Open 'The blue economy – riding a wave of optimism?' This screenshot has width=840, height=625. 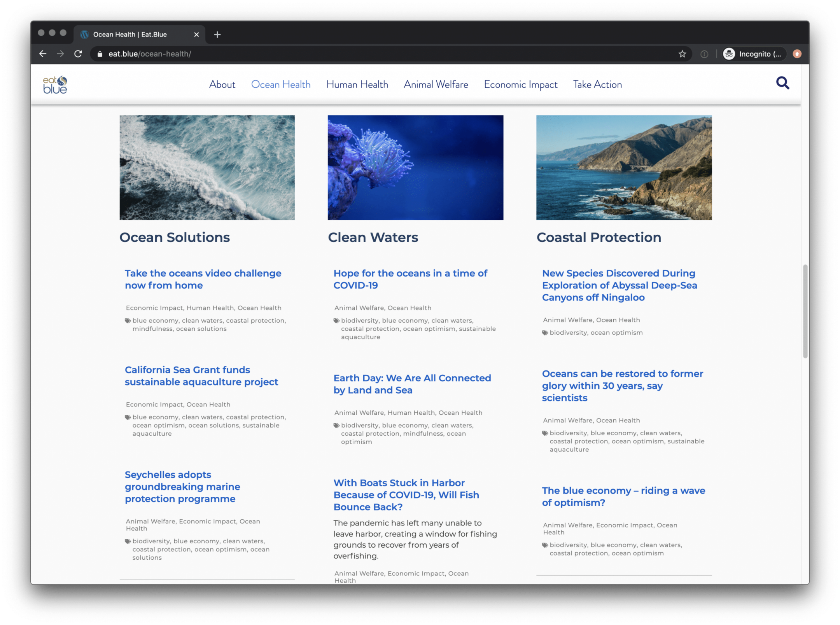coord(623,496)
